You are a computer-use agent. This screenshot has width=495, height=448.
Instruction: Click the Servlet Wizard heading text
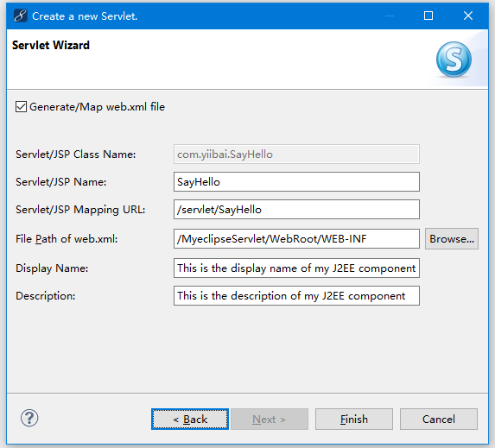click(51, 45)
